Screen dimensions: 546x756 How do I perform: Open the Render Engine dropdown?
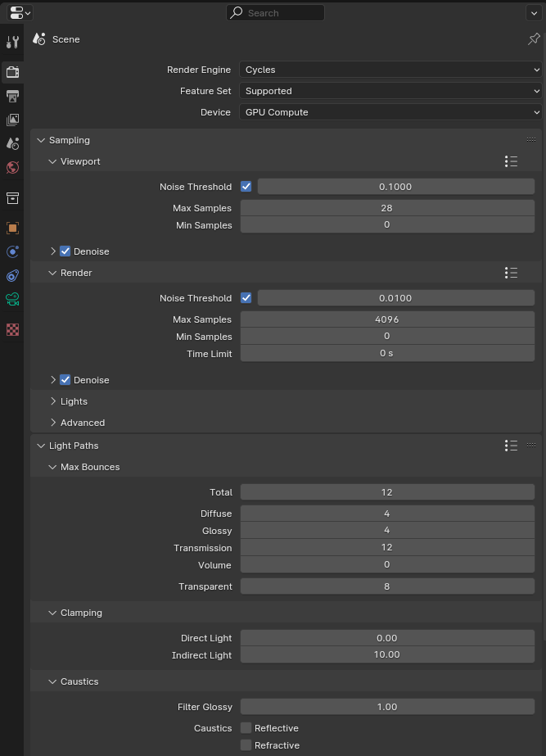pyautogui.click(x=391, y=70)
